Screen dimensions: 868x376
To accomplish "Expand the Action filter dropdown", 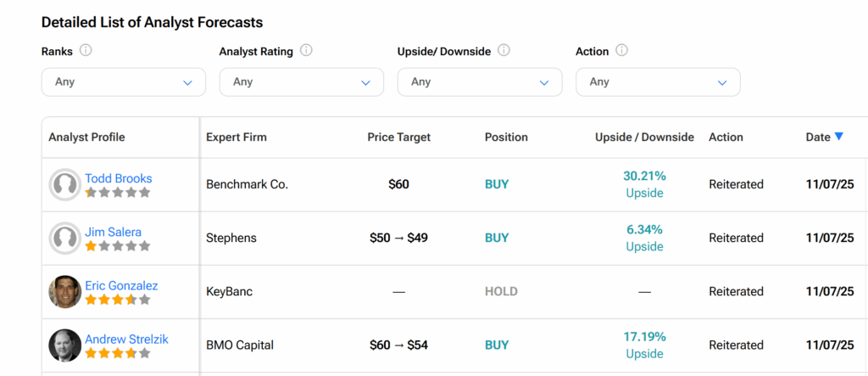I will [658, 82].
